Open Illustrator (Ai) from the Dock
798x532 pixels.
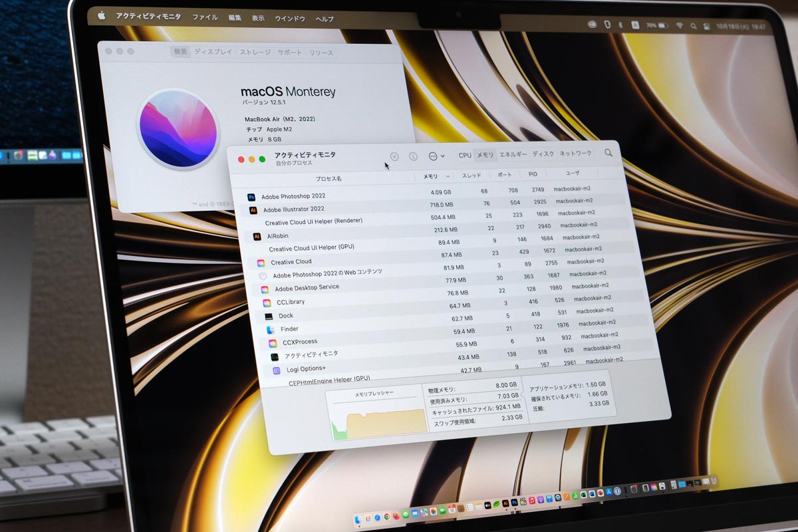pyautogui.click(x=505, y=503)
